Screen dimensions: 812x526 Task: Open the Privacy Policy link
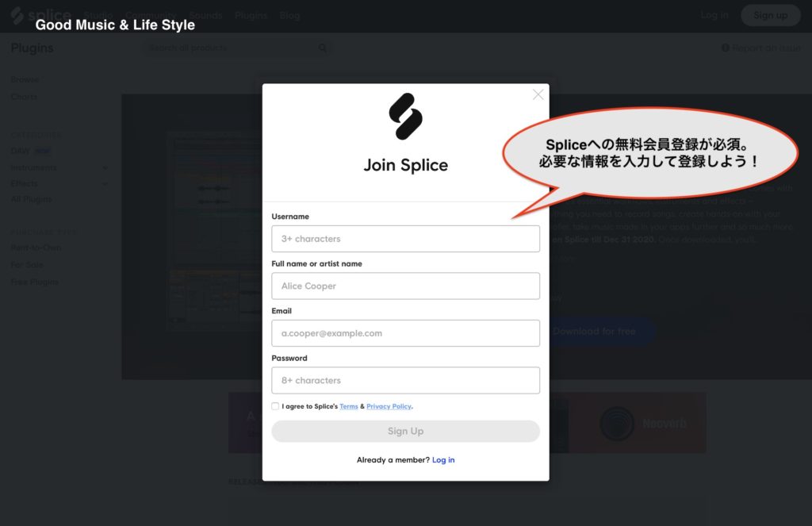[389, 406]
